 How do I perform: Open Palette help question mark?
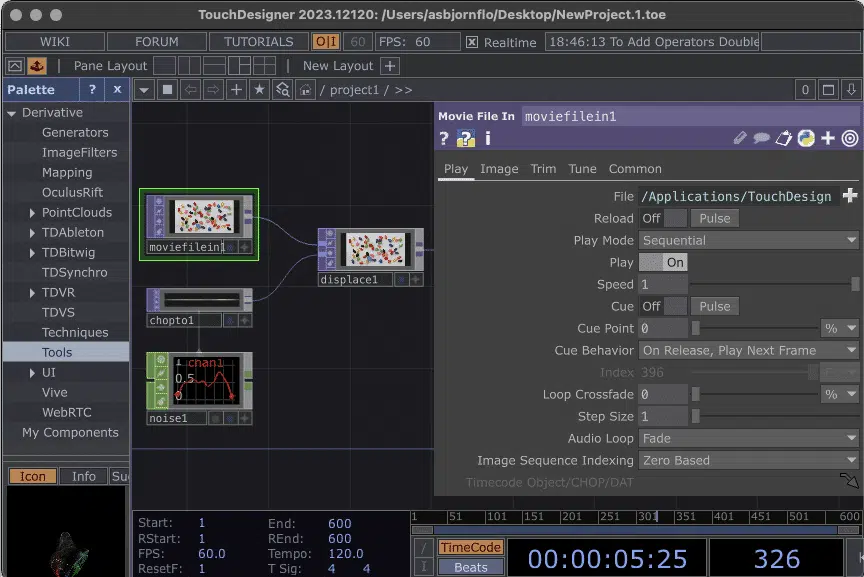(92, 90)
